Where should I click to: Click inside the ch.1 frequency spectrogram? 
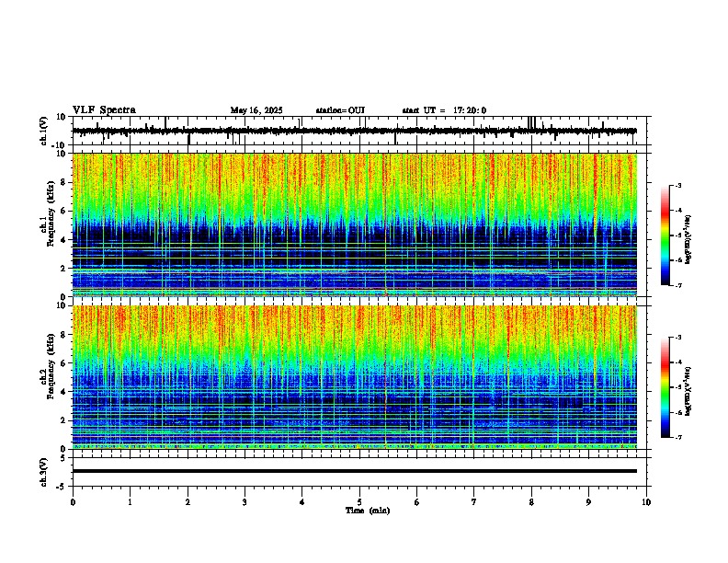[x=355, y=224]
